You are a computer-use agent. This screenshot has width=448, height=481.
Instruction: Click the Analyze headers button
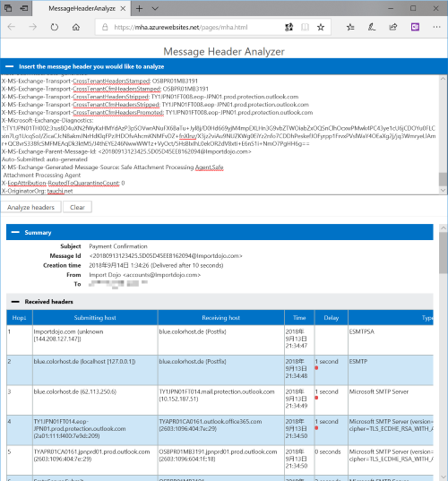pyautogui.click(x=30, y=208)
